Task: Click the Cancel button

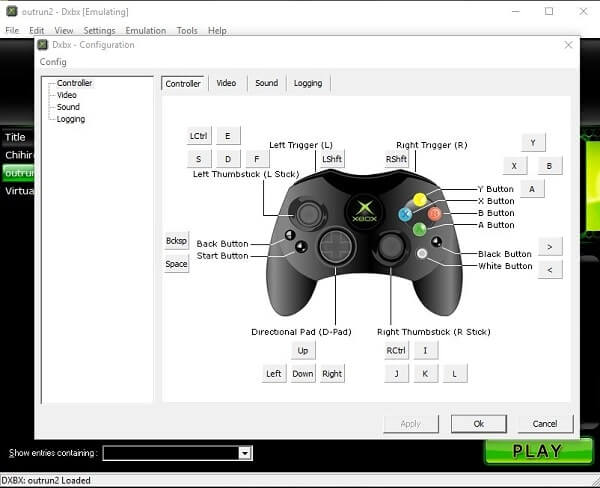Action: [x=545, y=424]
